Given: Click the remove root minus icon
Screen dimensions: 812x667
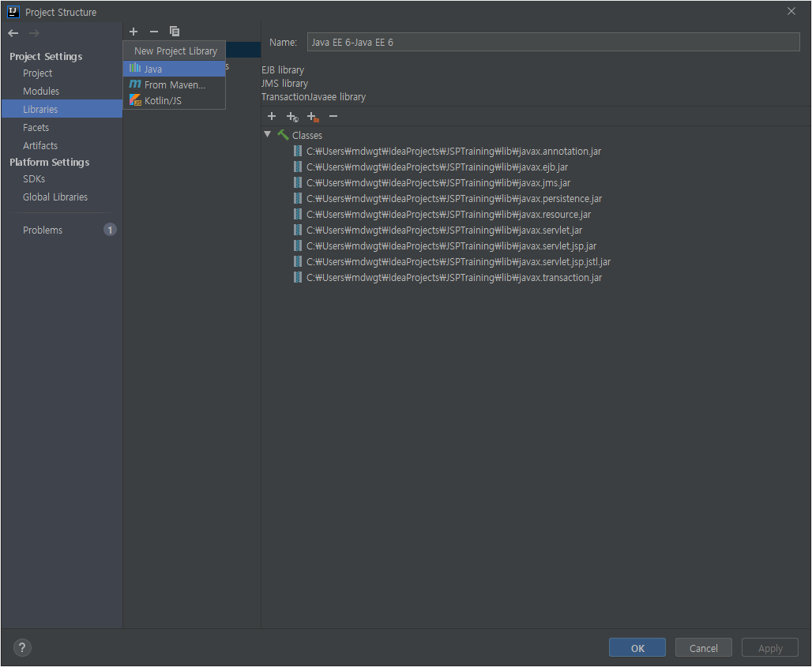Looking at the screenshot, I should [x=333, y=116].
